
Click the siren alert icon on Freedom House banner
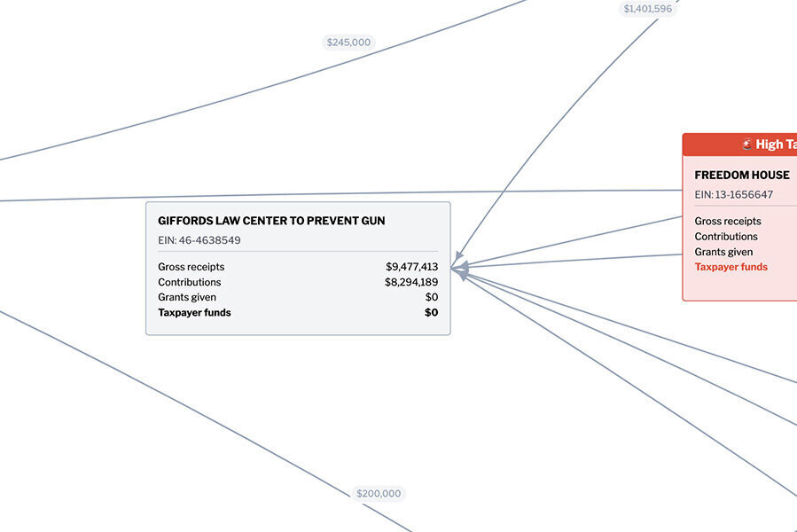click(x=746, y=144)
